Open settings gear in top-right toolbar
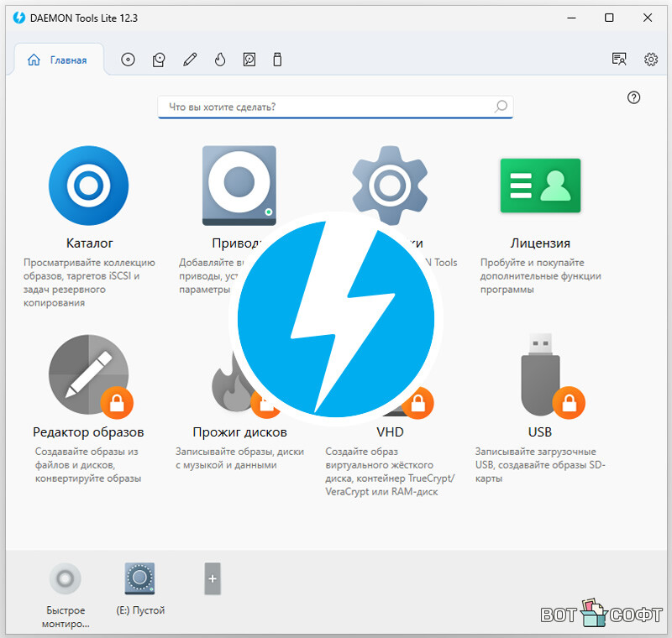This screenshot has width=672, height=638. [x=650, y=59]
